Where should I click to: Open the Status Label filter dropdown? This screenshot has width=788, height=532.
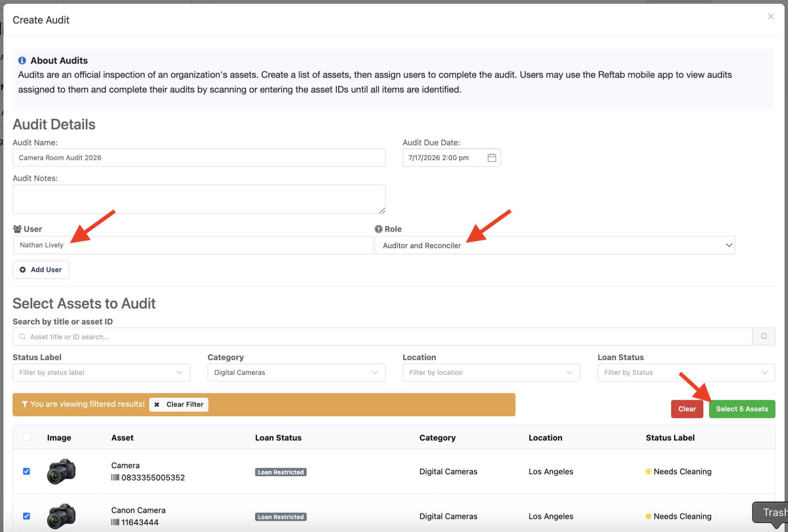point(102,372)
